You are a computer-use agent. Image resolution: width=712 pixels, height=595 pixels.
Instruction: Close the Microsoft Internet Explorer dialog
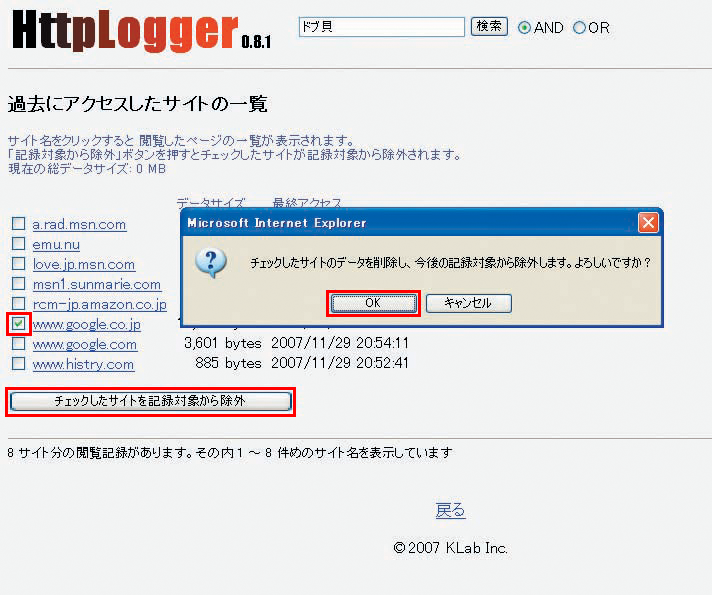point(648,223)
